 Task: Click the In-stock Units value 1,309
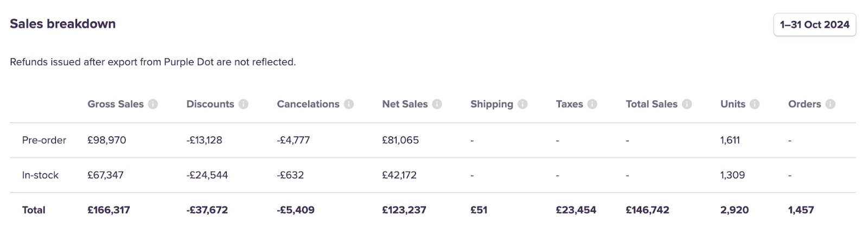click(732, 175)
